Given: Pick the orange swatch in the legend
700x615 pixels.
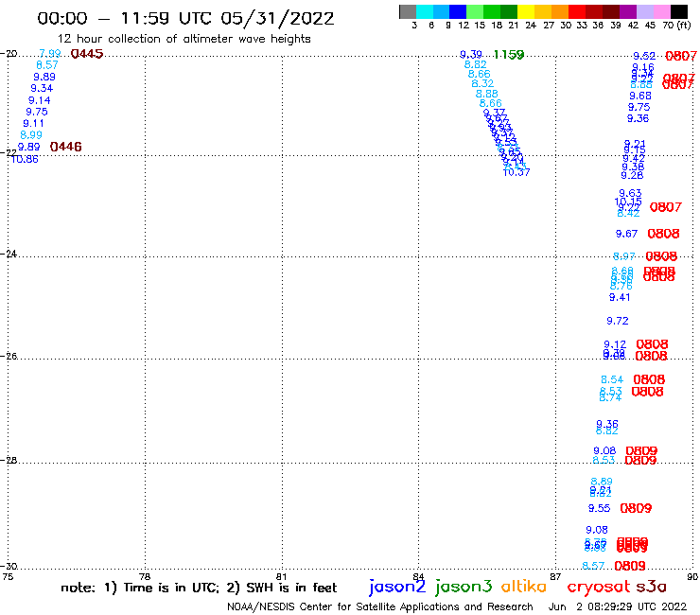Looking at the screenshot, I should [x=560, y=11].
